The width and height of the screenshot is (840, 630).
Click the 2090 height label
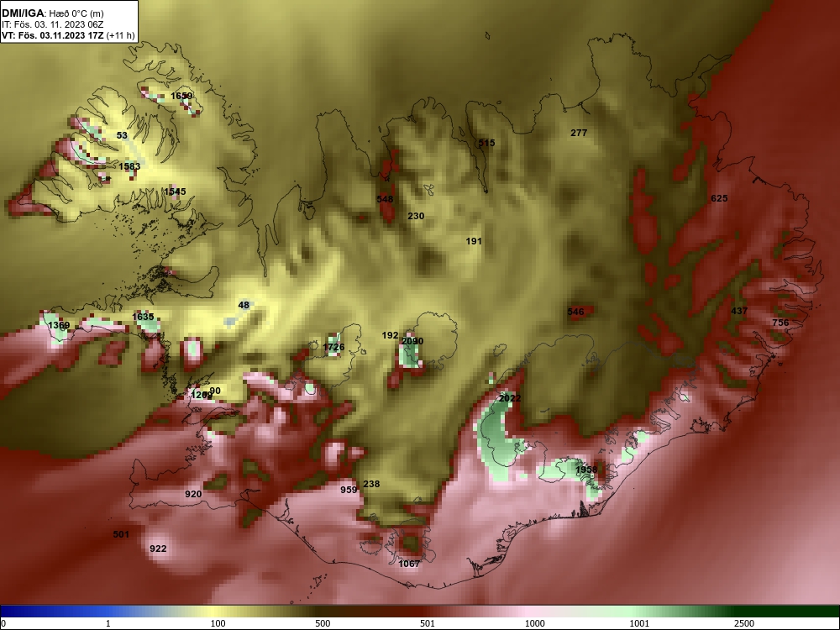pyautogui.click(x=412, y=341)
